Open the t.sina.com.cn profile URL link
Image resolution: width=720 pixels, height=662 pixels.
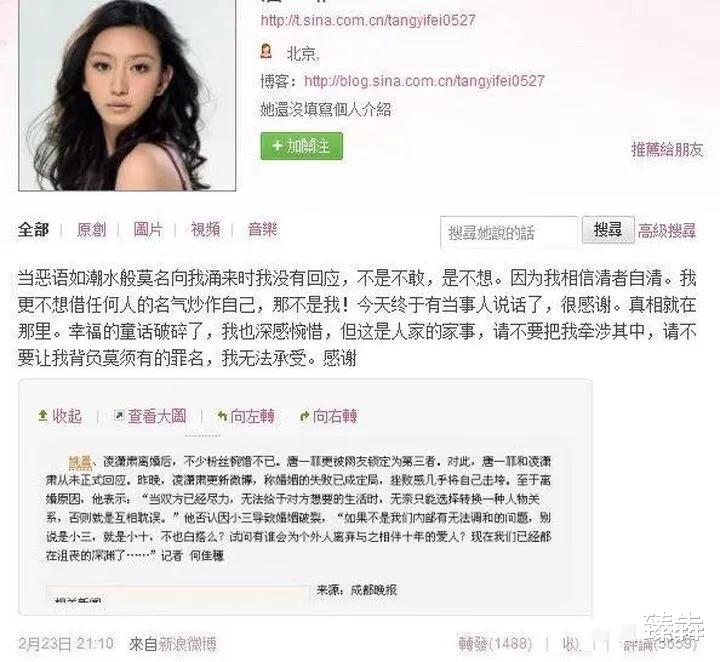click(x=368, y=20)
